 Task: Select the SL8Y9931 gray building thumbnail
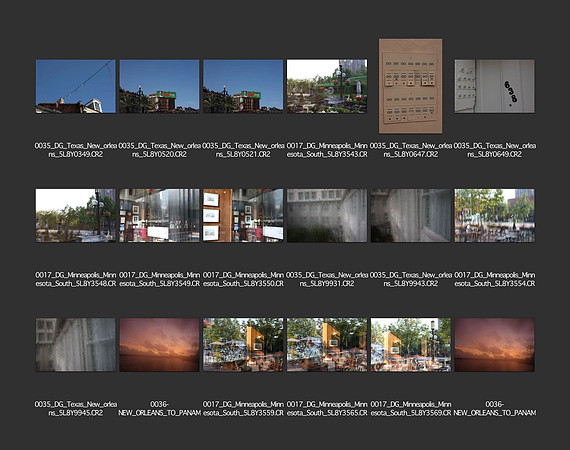coord(327,215)
